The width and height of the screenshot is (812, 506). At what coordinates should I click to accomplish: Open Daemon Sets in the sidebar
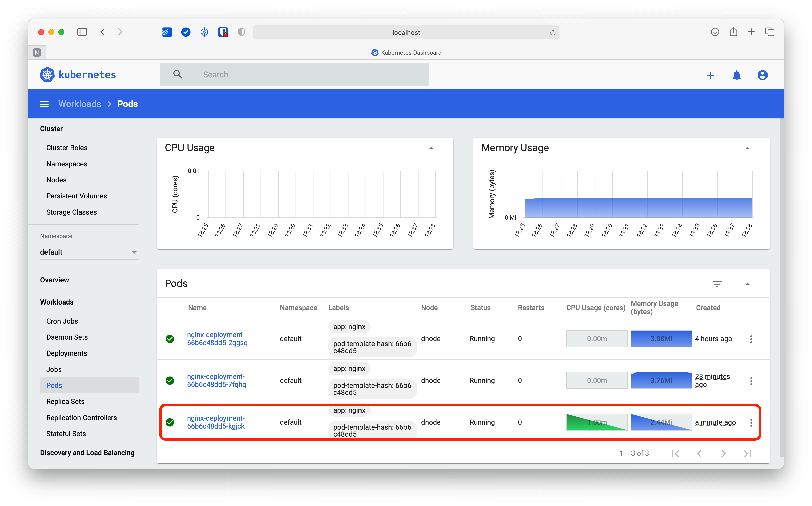[x=67, y=337]
